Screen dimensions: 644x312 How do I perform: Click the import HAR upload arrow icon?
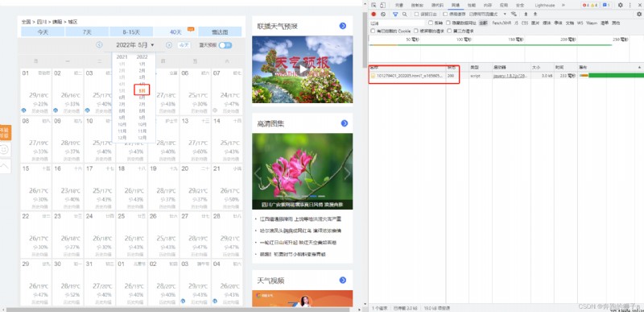tap(526, 14)
